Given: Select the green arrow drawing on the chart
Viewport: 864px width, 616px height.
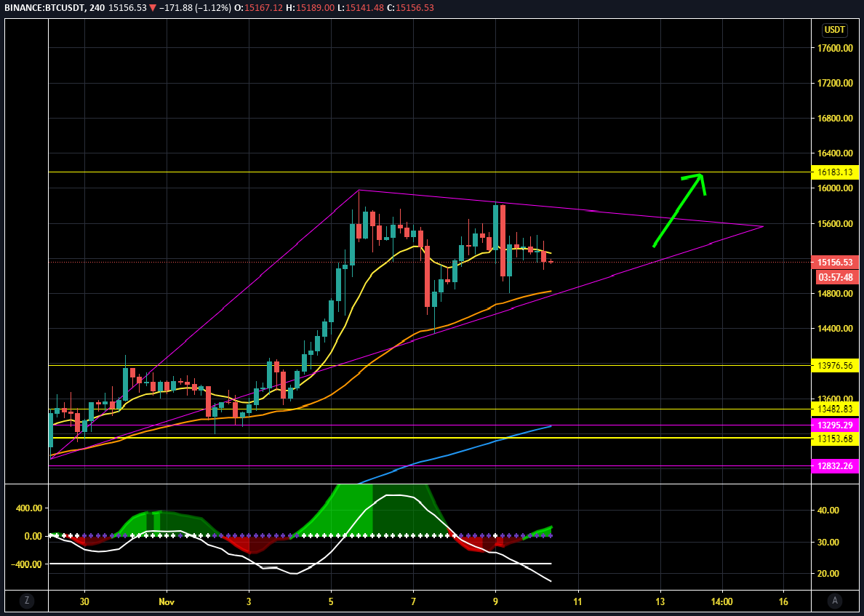Looking at the screenshot, I should coord(679,209).
